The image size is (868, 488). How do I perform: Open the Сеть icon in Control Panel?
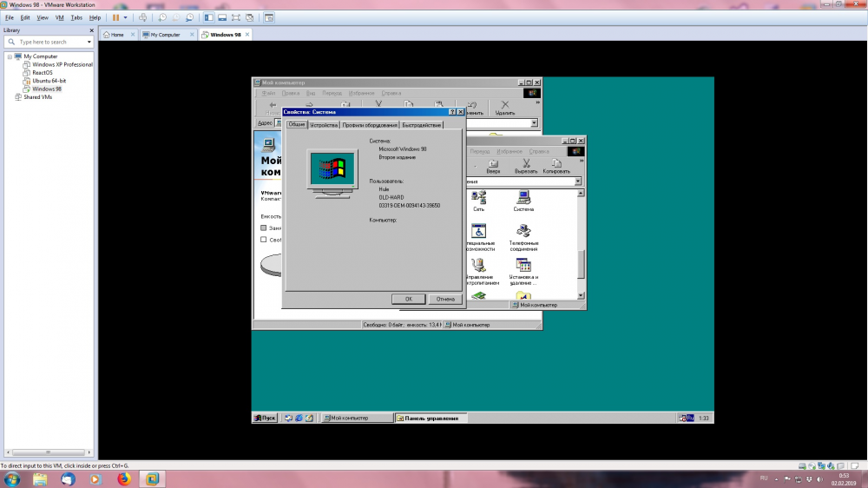pos(479,201)
